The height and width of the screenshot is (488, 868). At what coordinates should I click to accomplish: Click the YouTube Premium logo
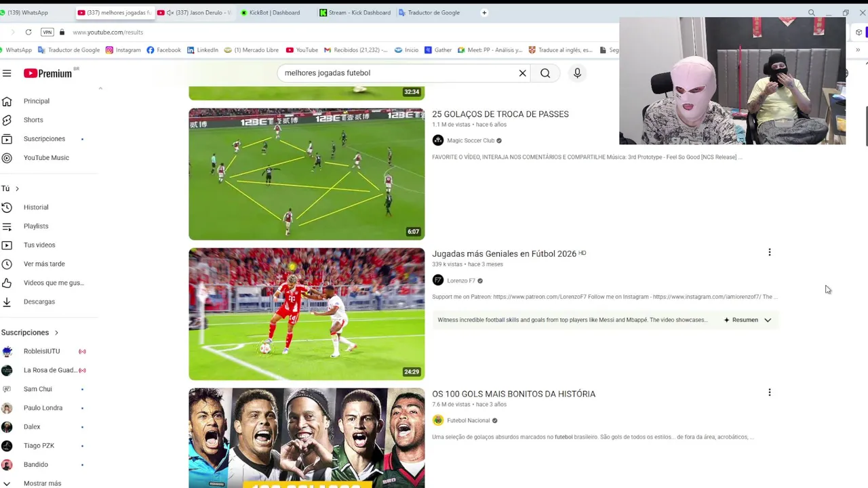48,73
